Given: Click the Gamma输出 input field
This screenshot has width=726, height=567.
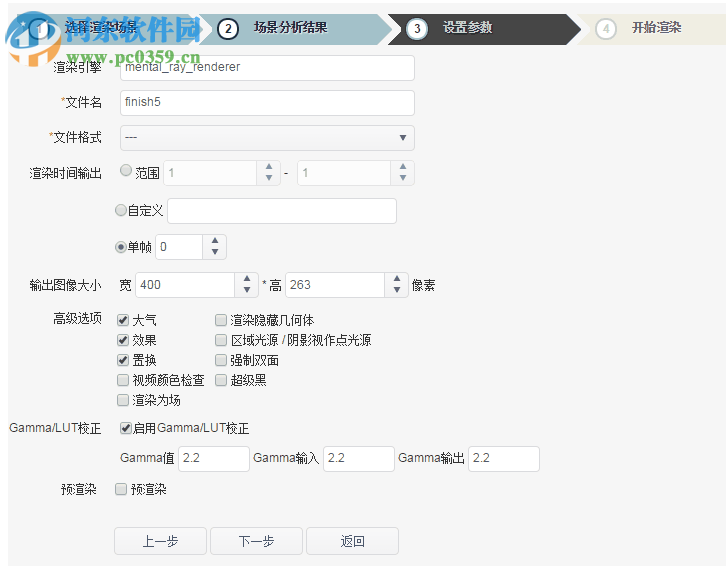Looking at the screenshot, I should coord(504,459).
